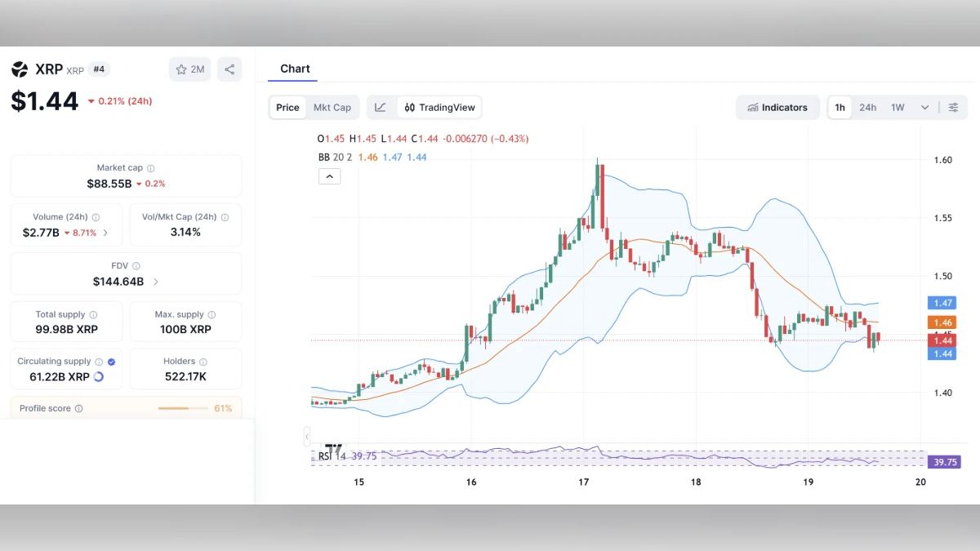Viewport: 980px width, 551px height.
Task: Click the TradingView watermark logo on the chart
Action: tap(334, 447)
